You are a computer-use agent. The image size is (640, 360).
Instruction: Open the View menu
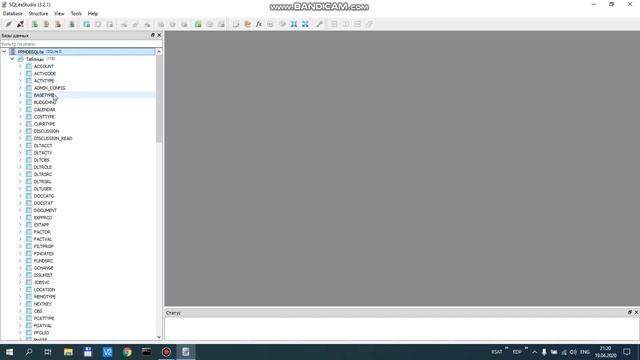[x=59, y=13]
